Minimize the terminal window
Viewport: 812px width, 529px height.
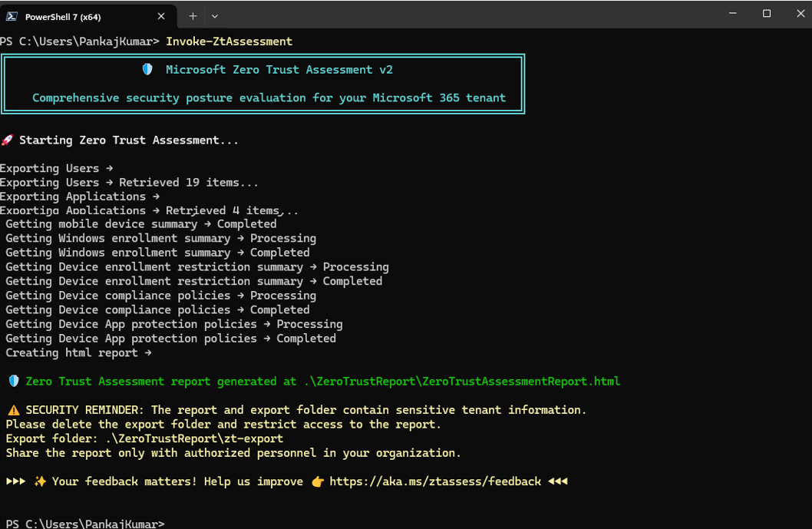(x=731, y=14)
